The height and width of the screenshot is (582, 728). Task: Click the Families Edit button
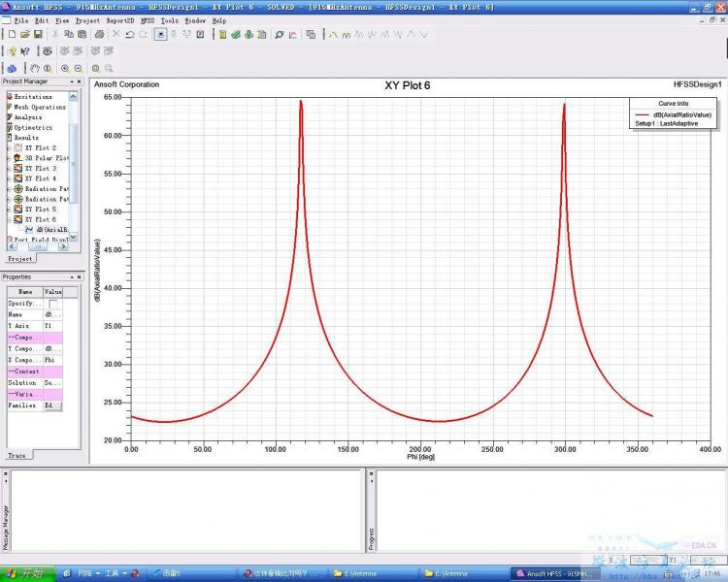(52, 405)
